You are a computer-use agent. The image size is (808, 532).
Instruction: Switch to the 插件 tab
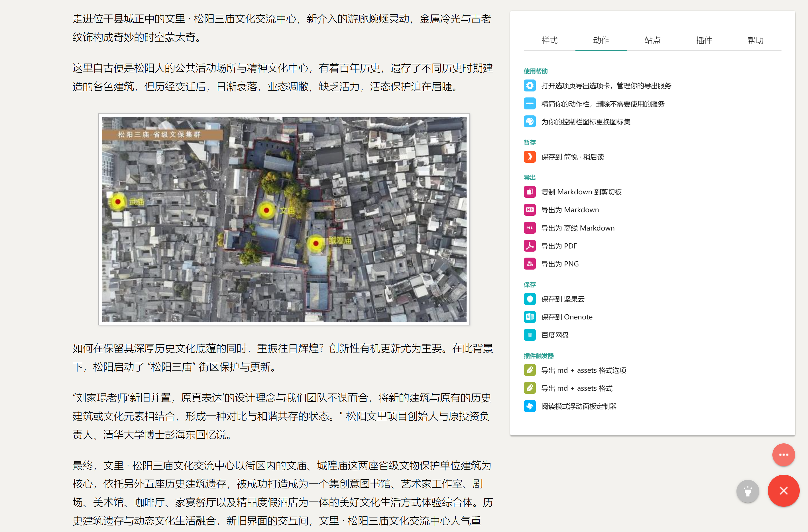pos(704,40)
